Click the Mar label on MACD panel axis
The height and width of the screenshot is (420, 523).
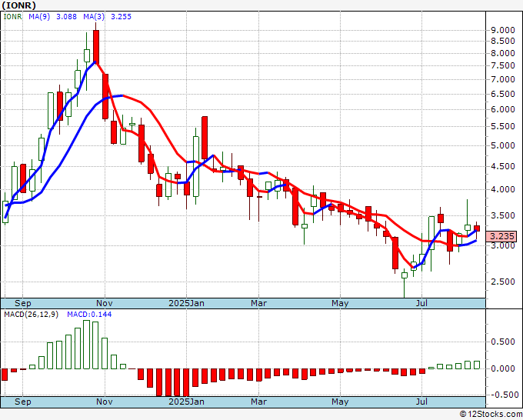(259, 402)
